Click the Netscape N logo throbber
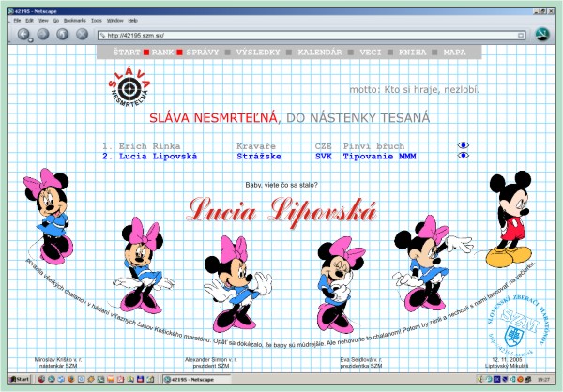This screenshot has width=563, height=392. click(542, 34)
